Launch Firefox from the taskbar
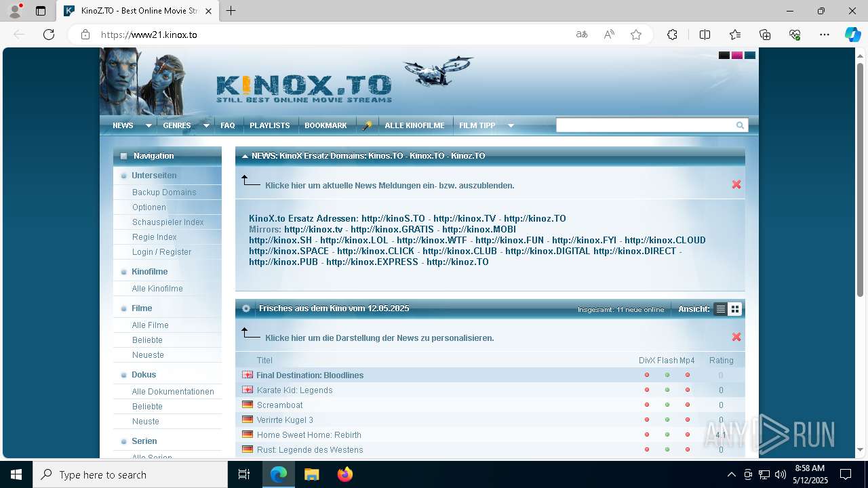Screen dimensions: 868x488 point(344,474)
